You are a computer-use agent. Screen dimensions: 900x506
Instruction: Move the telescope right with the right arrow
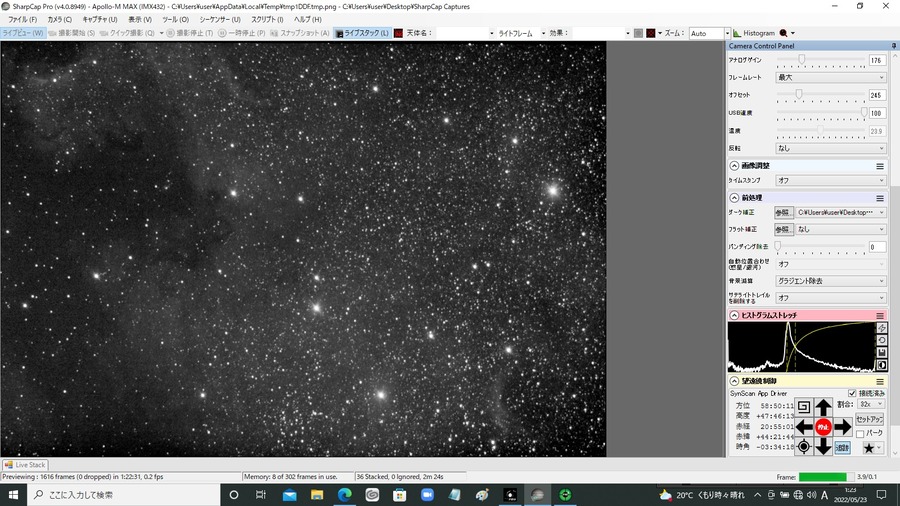843,427
